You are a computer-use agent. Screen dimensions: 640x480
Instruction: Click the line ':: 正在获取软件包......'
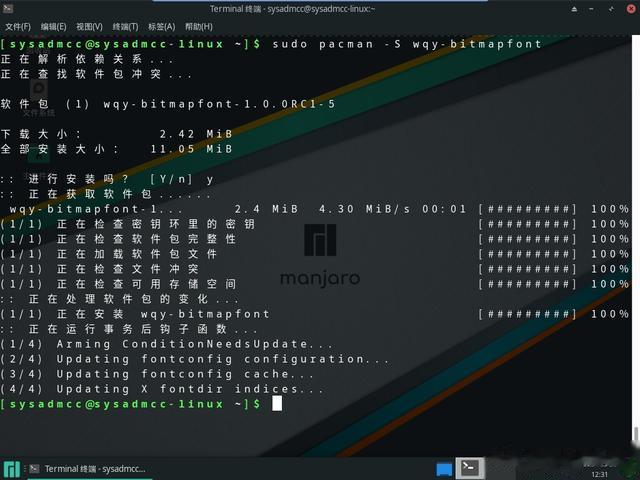click(106, 194)
